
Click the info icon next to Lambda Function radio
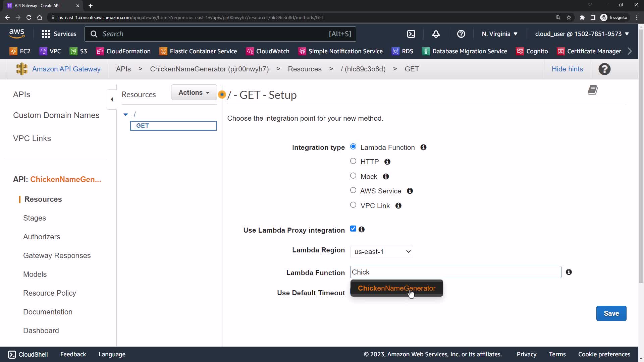(423, 147)
